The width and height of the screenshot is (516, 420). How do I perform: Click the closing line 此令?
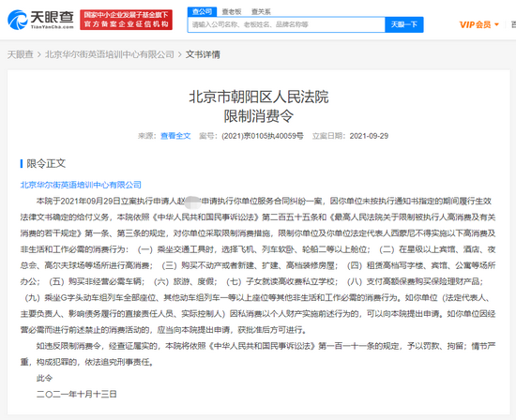pyautogui.click(x=44, y=378)
